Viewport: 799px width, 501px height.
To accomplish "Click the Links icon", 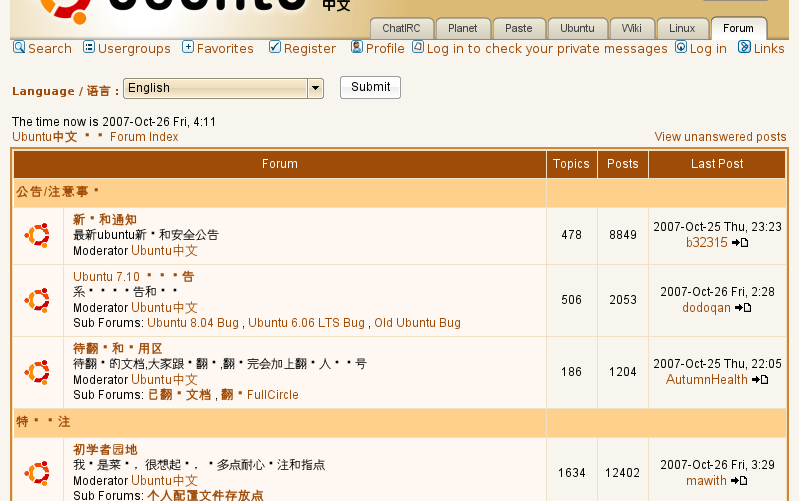I will [x=744, y=47].
